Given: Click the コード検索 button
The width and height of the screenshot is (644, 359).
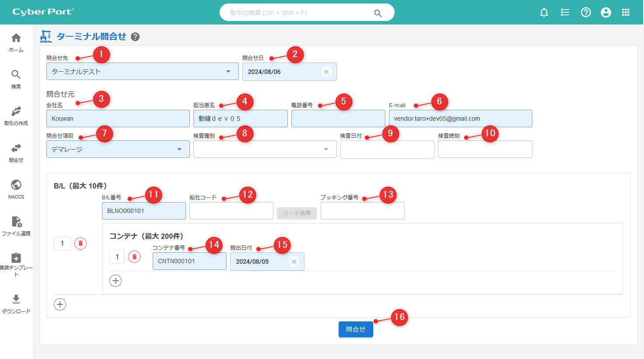Looking at the screenshot, I should click(297, 213).
